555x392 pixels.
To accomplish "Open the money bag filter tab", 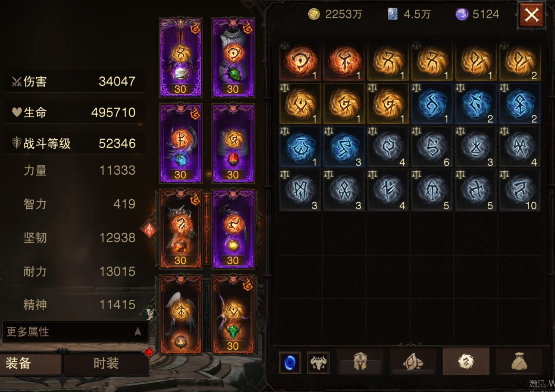I will click(x=519, y=362).
